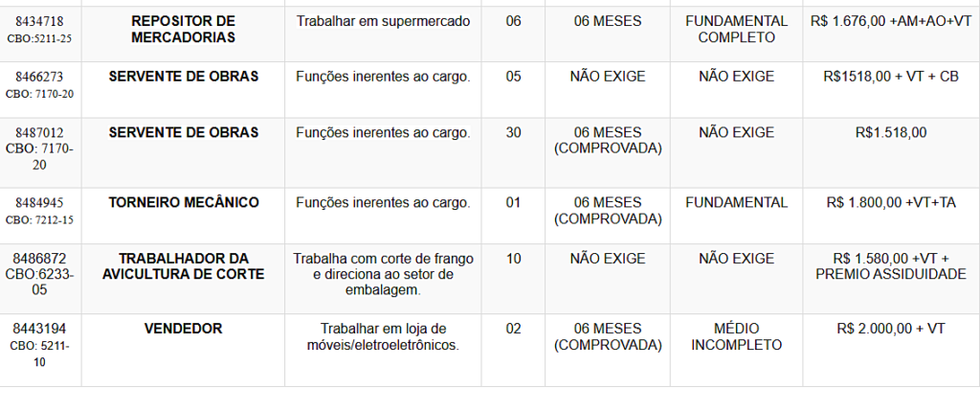Click salary R$1518,00 + VT + CB

[x=891, y=77]
